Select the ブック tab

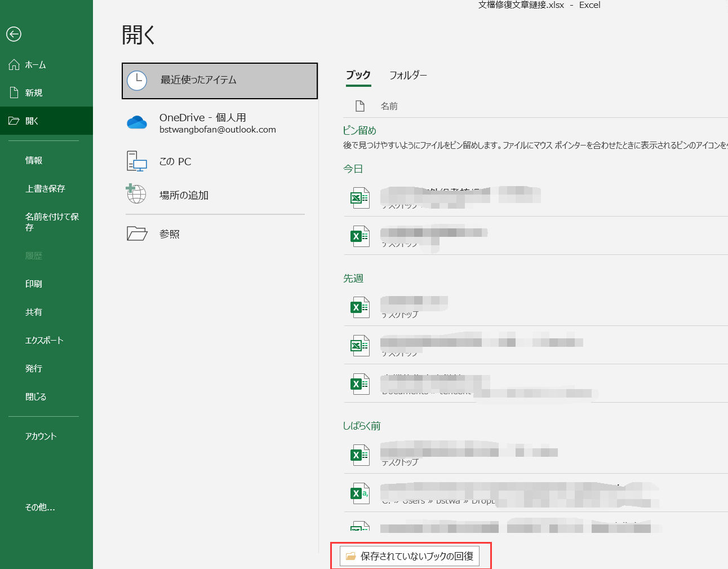pyautogui.click(x=358, y=75)
